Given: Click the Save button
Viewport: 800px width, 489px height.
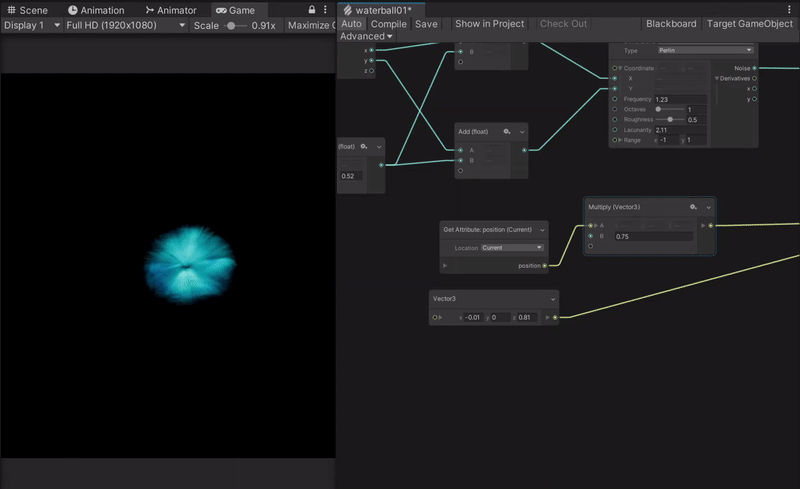Looking at the screenshot, I should [426, 24].
